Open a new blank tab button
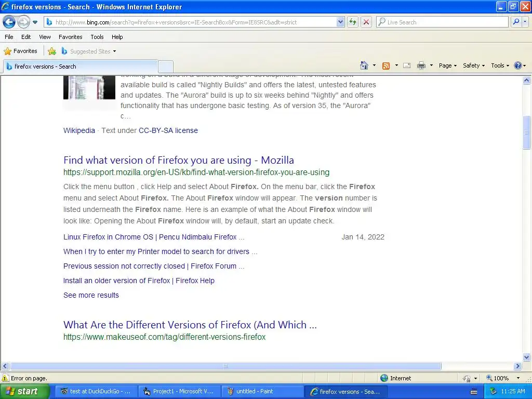This screenshot has width=532, height=399. tap(166, 66)
